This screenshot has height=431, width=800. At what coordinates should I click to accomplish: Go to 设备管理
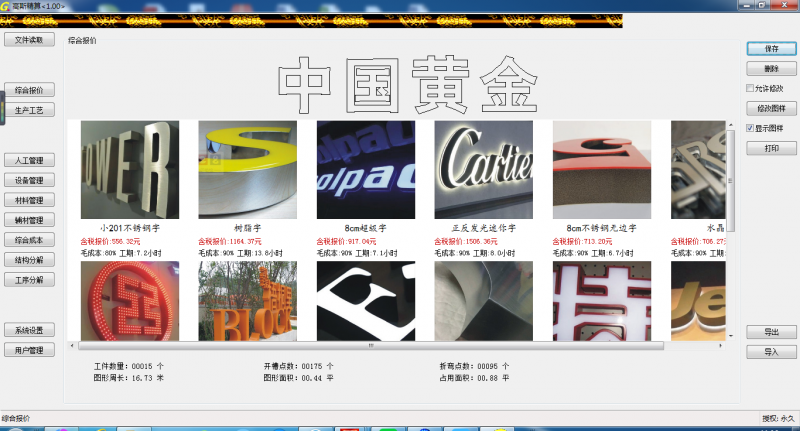click(x=29, y=180)
